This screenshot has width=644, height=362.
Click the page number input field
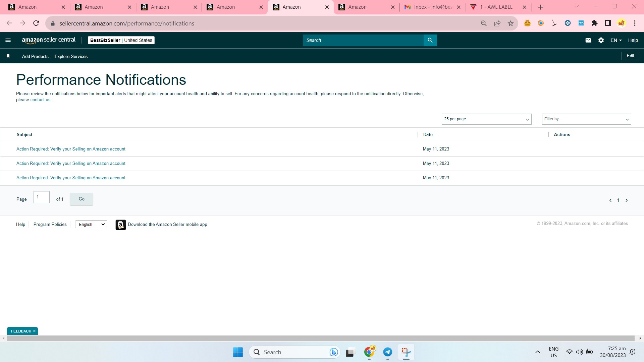42,197
